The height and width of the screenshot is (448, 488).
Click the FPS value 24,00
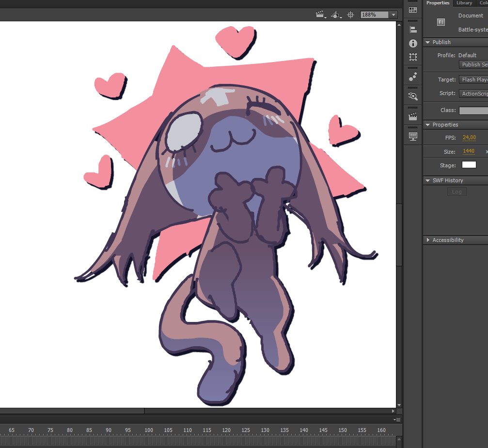click(469, 137)
